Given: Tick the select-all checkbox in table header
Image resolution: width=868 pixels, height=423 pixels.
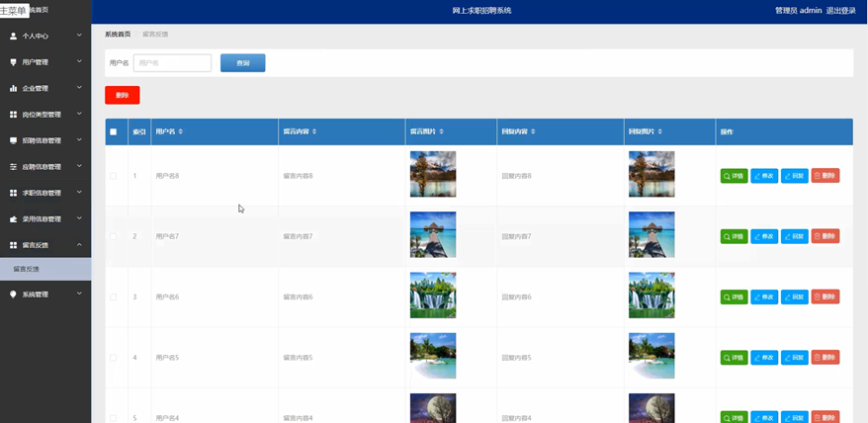Looking at the screenshot, I should coord(114,131).
